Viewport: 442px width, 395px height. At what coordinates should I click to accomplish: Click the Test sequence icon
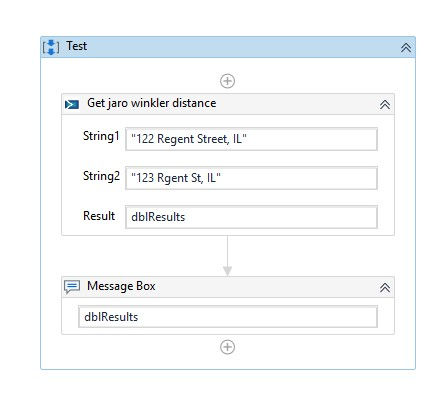51,47
